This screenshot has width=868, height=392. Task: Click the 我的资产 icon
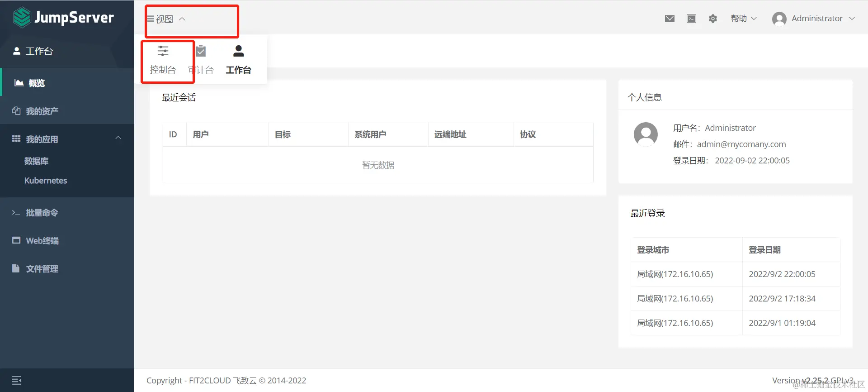point(16,111)
